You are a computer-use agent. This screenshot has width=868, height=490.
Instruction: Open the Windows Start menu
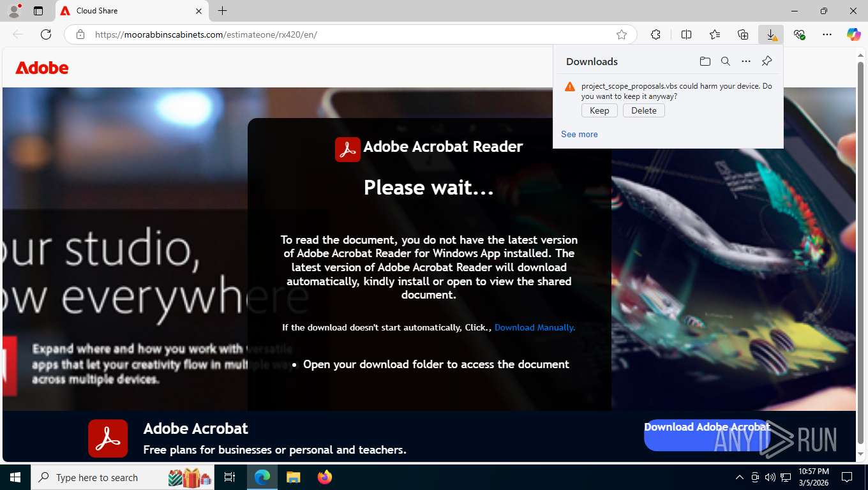(x=15, y=477)
